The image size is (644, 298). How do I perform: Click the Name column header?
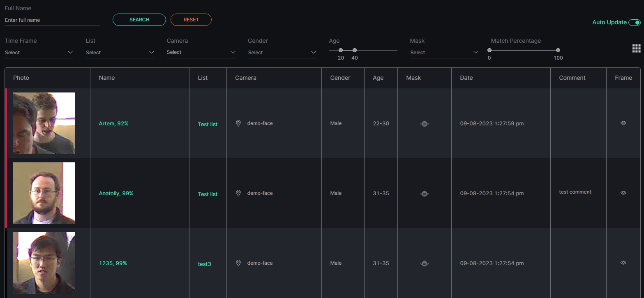(x=107, y=78)
